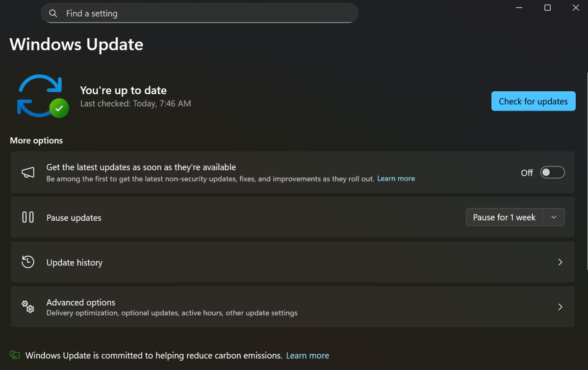Image resolution: width=588 pixels, height=370 pixels.
Task: Select the megaphone icon for latest updates
Action: coord(28,172)
